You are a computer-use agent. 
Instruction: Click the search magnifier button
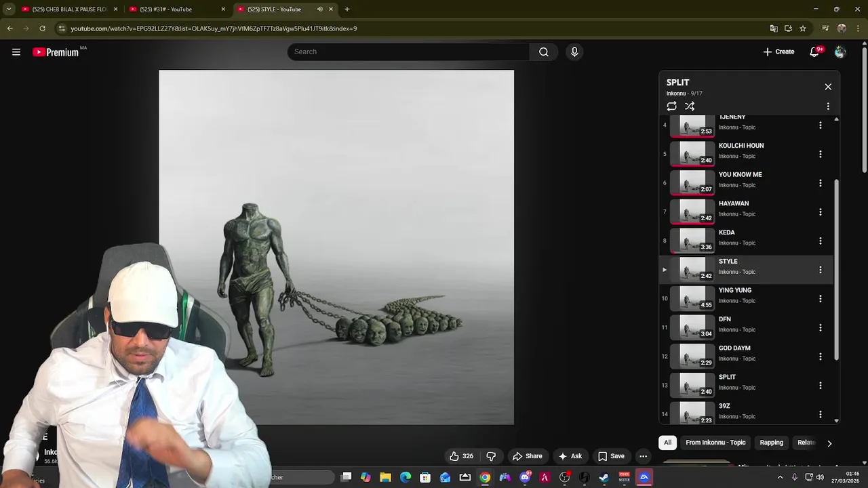pyautogui.click(x=544, y=52)
